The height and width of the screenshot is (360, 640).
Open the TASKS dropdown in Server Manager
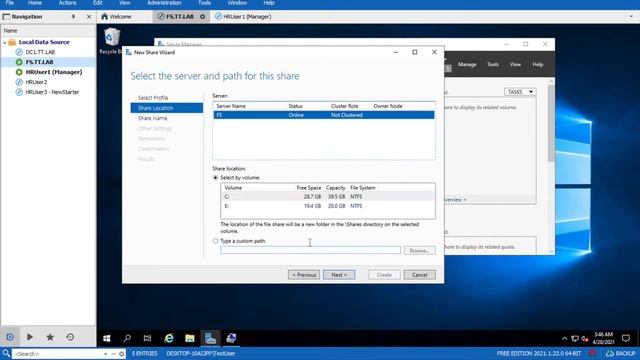tap(520, 92)
